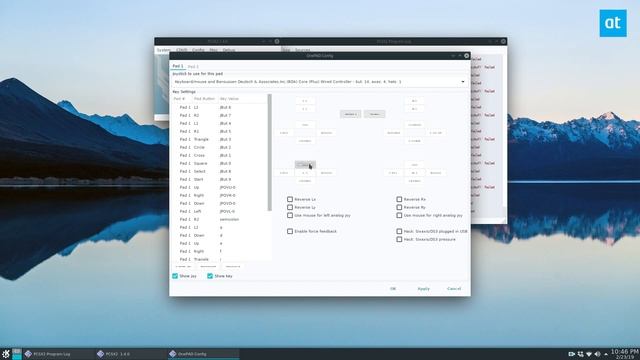The image size is (640, 360).
Task: Click the Modify button below list
Action: 233,267
